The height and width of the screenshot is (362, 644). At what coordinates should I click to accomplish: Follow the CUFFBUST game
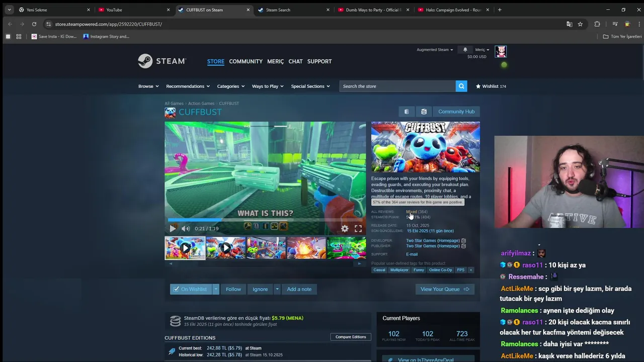[233, 289]
